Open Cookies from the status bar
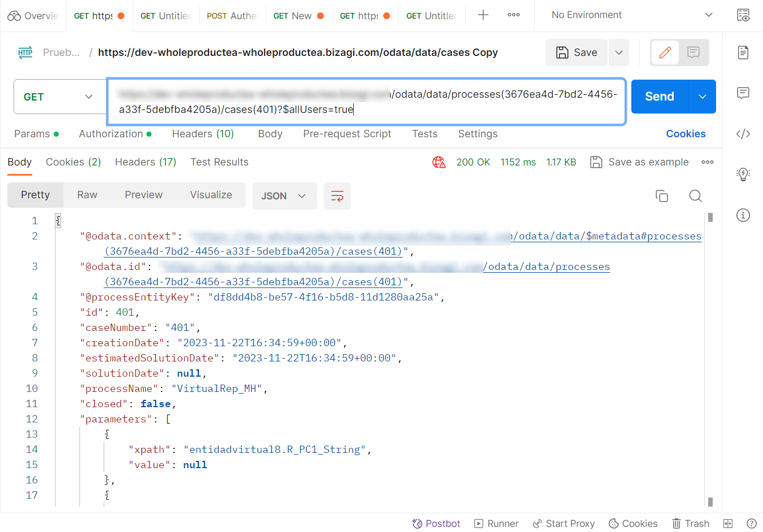Image resolution: width=763 pixels, height=532 pixels. (x=633, y=524)
